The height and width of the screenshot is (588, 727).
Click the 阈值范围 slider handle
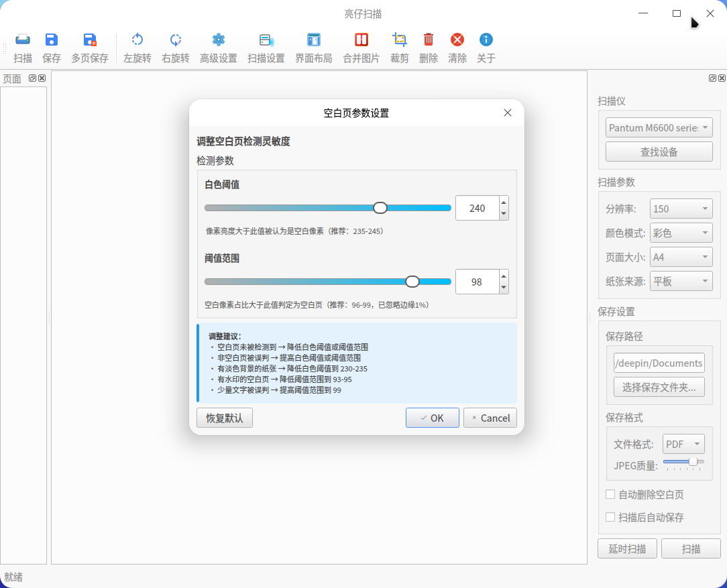(412, 282)
